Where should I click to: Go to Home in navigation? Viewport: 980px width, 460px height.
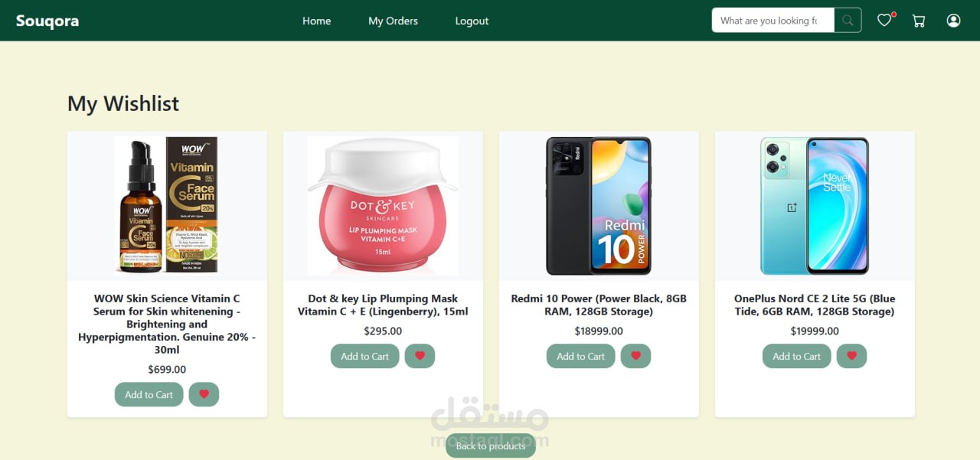click(317, 21)
